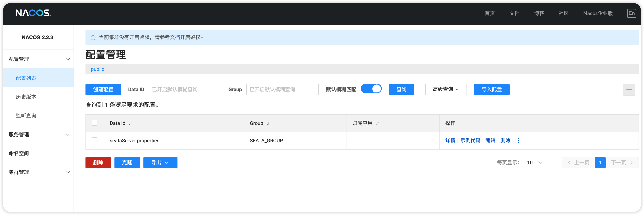644x215 pixels.
Task: Expand the 高级查询 dropdown
Action: pyautogui.click(x=446, y=89)
